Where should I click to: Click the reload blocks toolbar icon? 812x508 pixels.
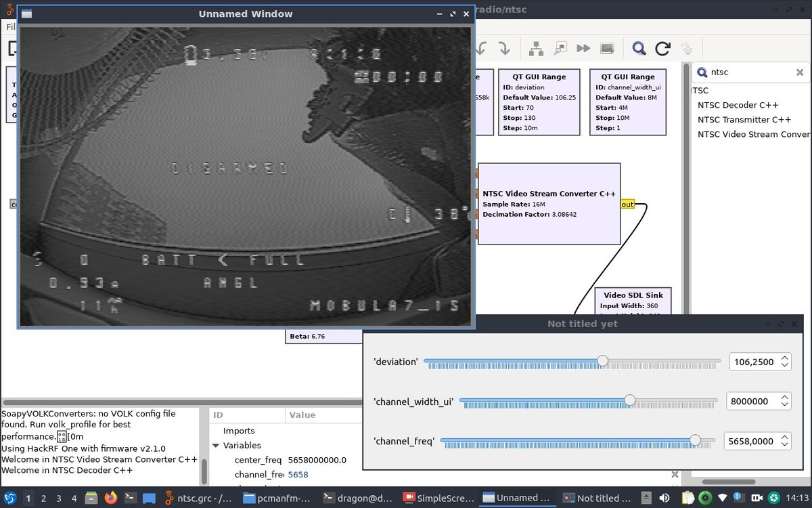pyautogui.click(x=663, y=48)
